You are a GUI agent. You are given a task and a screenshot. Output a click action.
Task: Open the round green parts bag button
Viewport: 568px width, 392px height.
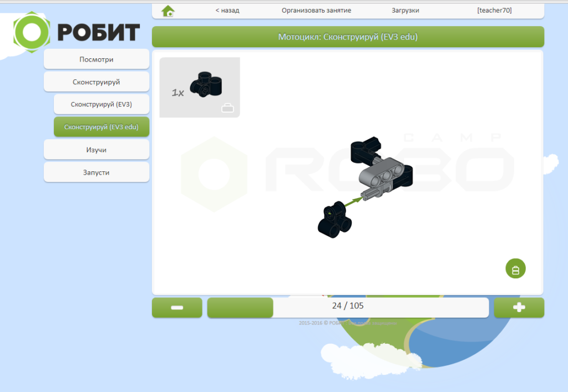[x=515, y=268]
